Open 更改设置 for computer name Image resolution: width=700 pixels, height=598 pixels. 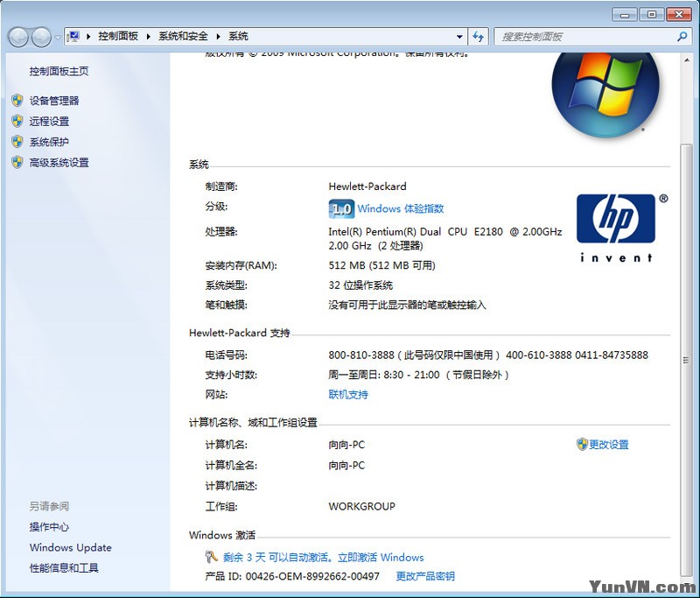pos(608,445)
